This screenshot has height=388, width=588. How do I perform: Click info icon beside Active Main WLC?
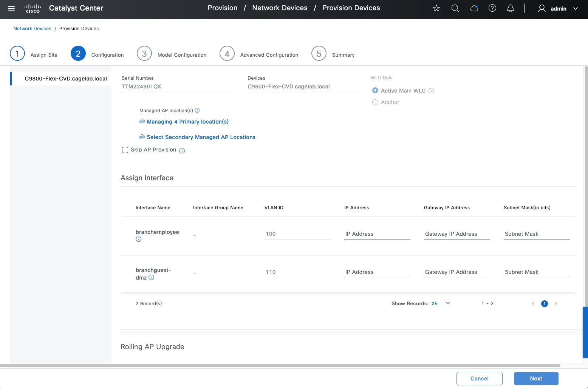tap(431, 91)
